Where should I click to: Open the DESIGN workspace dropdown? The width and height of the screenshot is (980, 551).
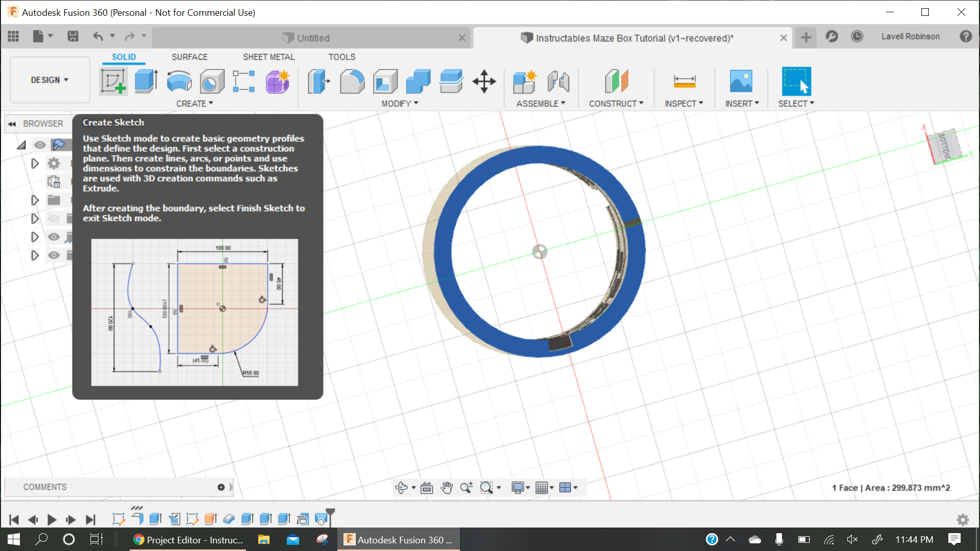(50, 80)
